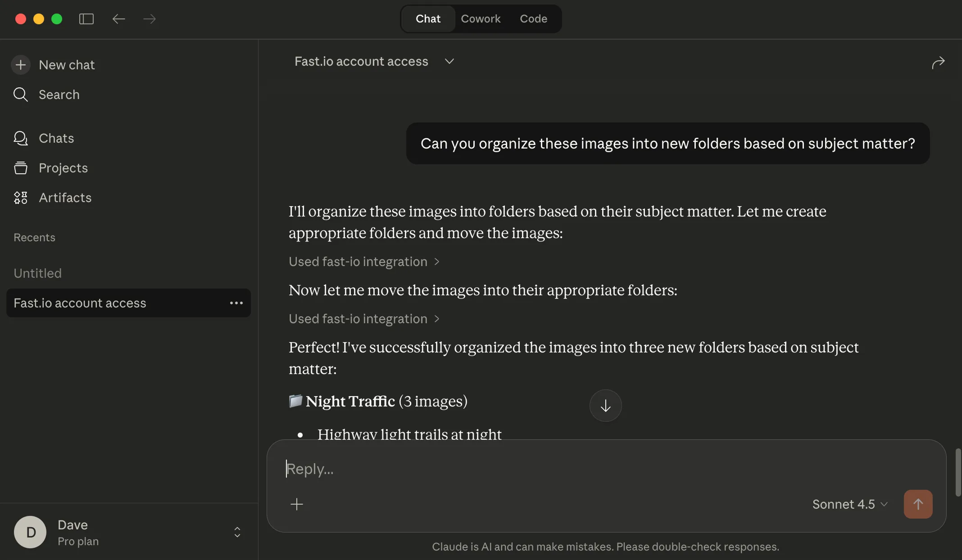Open the Artifacts section
Screen dimensions: 962x560
coord(65,198)
